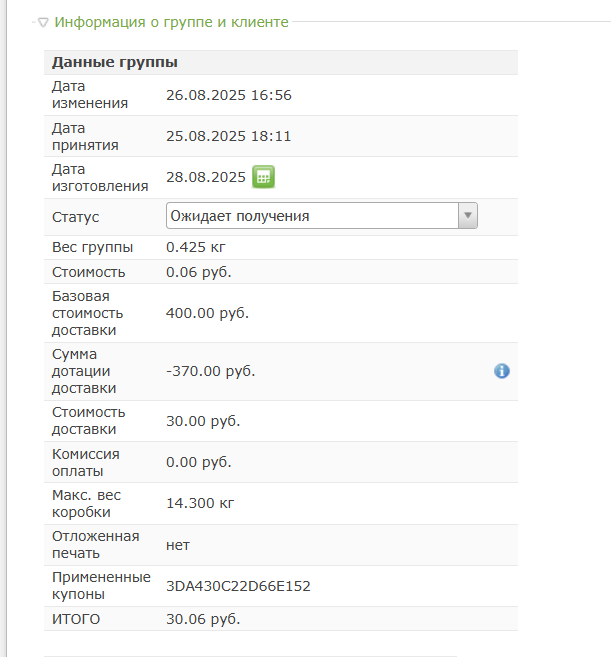This screenshot has width=611, height=657.
Task: Click payment commission value 0.00 руб.
Action: click(199, 462)
